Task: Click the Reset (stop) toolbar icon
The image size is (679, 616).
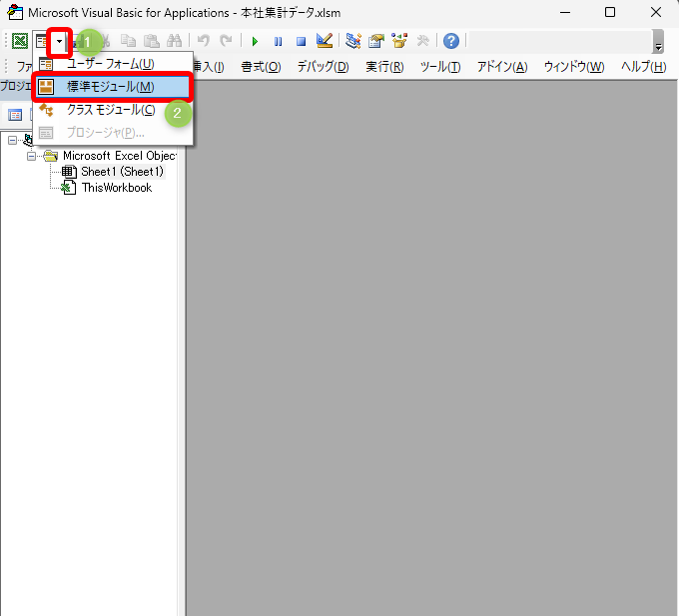Action: (301, 41)
